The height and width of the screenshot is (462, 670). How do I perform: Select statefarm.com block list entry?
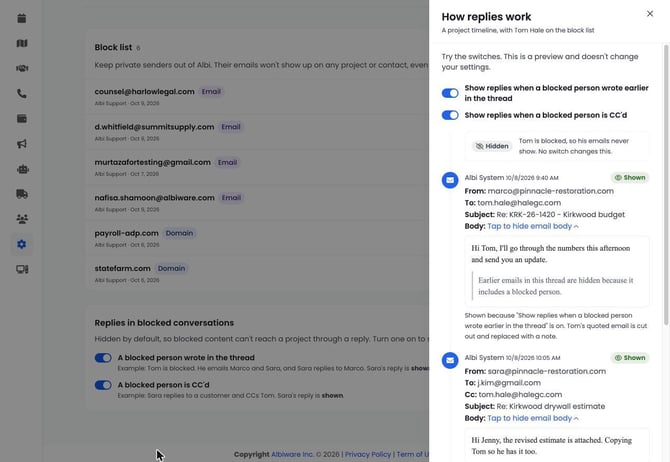pos(123,268)
